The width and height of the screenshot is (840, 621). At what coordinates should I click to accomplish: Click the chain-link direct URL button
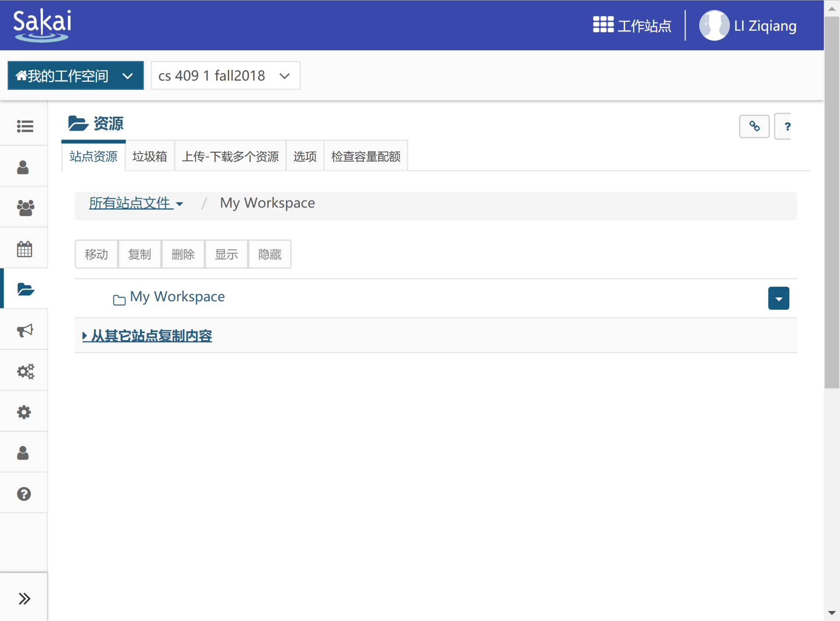(x=754, y=126)
